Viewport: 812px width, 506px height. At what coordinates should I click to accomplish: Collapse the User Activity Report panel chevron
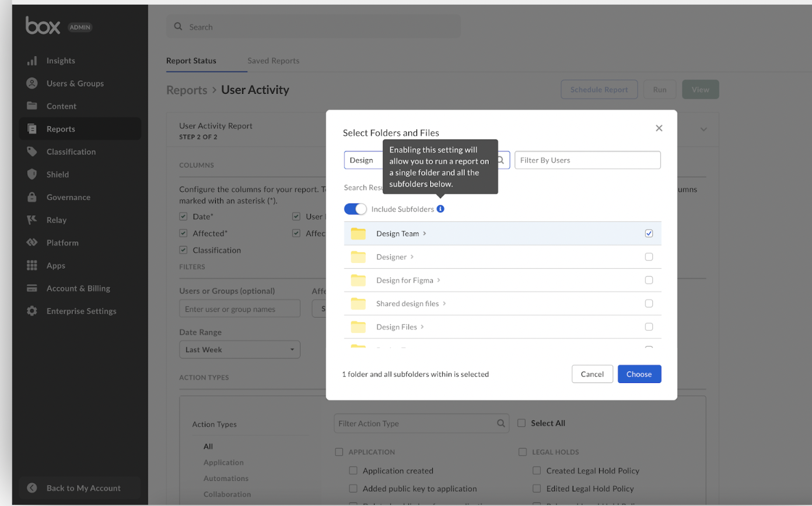[703, 129]
